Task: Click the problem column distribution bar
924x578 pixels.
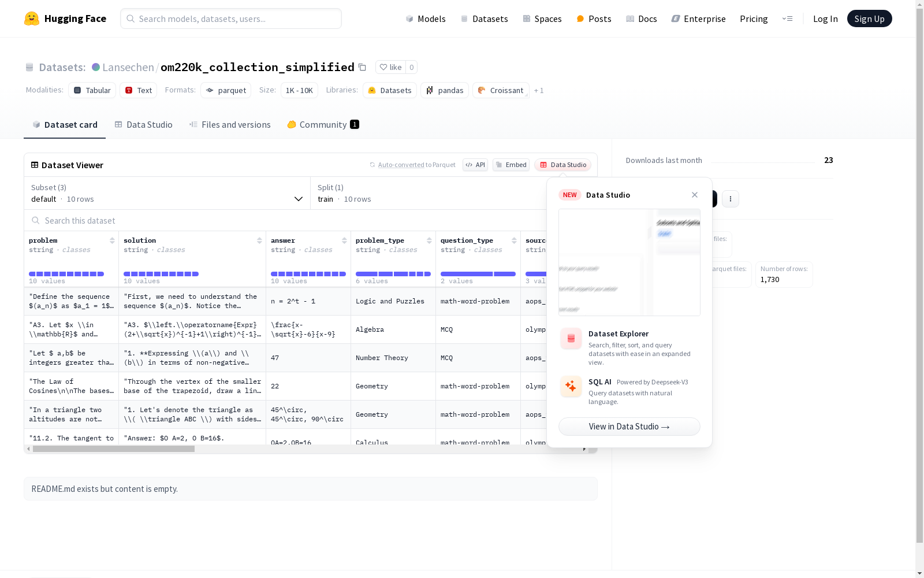Action: pos(66,274)
